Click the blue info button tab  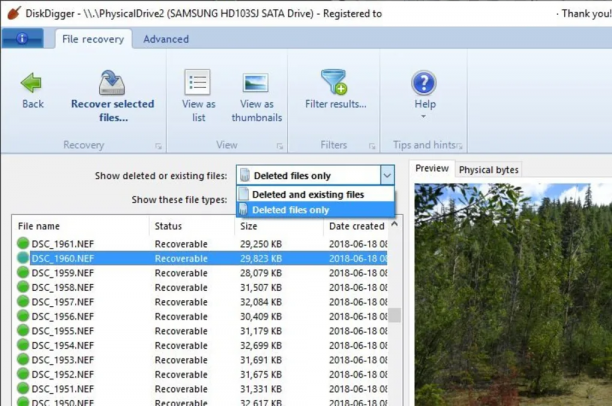(x=22, y=38)
